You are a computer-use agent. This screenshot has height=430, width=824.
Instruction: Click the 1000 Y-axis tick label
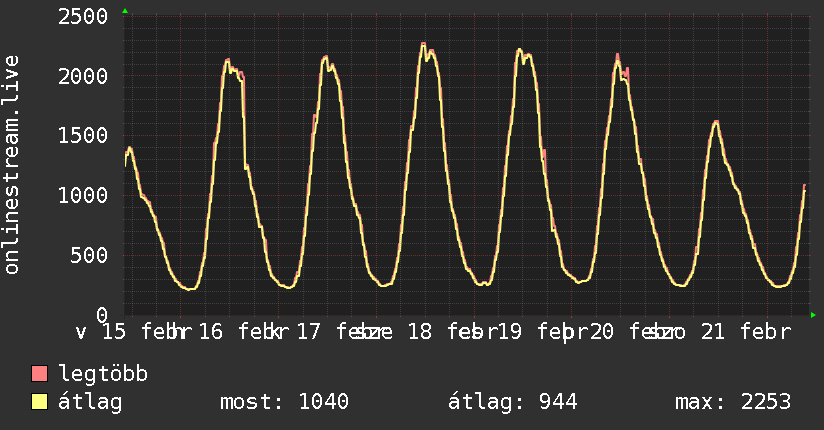(x=83, y=195)
